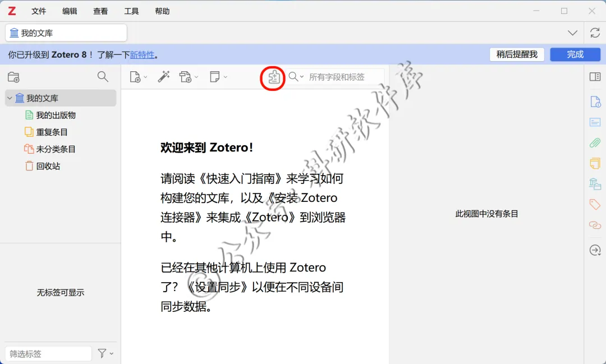Open the 文件 menu
This screenshot has width=606, height=364.
[x=39, y=11]
